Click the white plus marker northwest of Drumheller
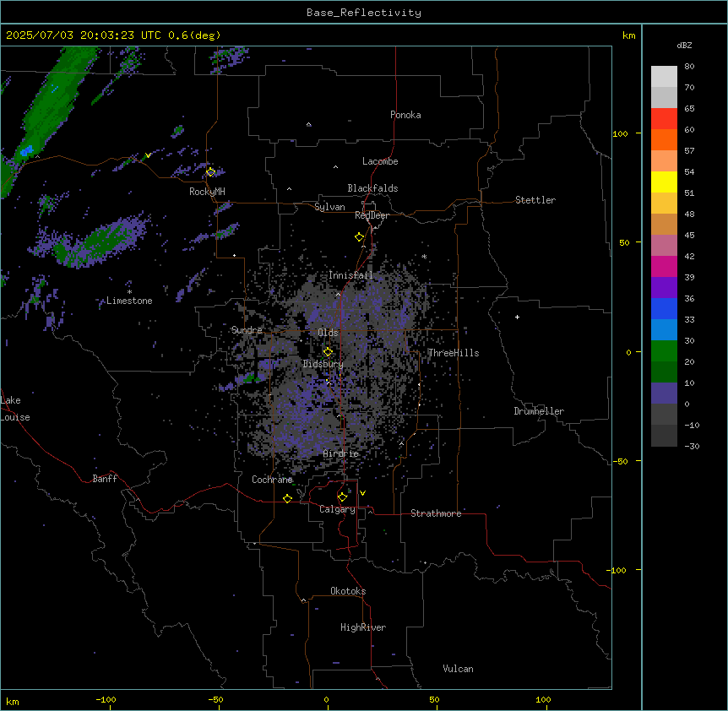728x711 pixels. [x=517, y=317]
